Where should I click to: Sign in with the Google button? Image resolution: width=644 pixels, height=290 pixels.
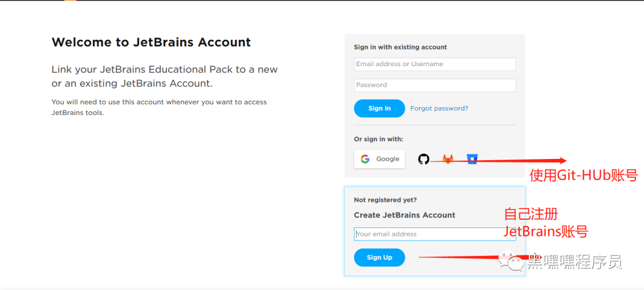click(x=379, y=159)
